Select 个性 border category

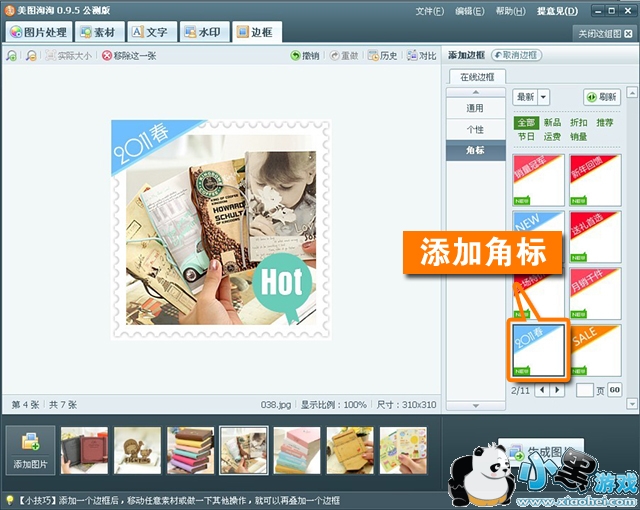(476, 129)
